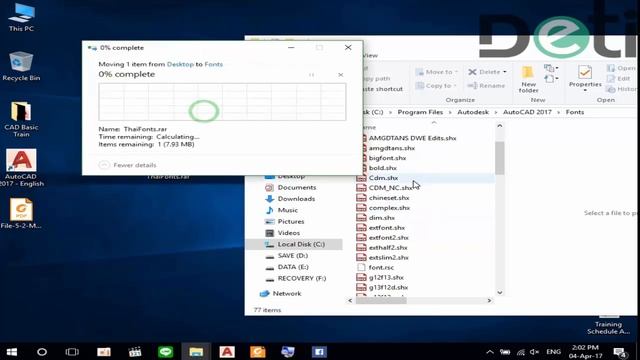This screenshot has width=640, height=360.
Task: Click the file list scroll down arrow
Action: pos(500,292)
